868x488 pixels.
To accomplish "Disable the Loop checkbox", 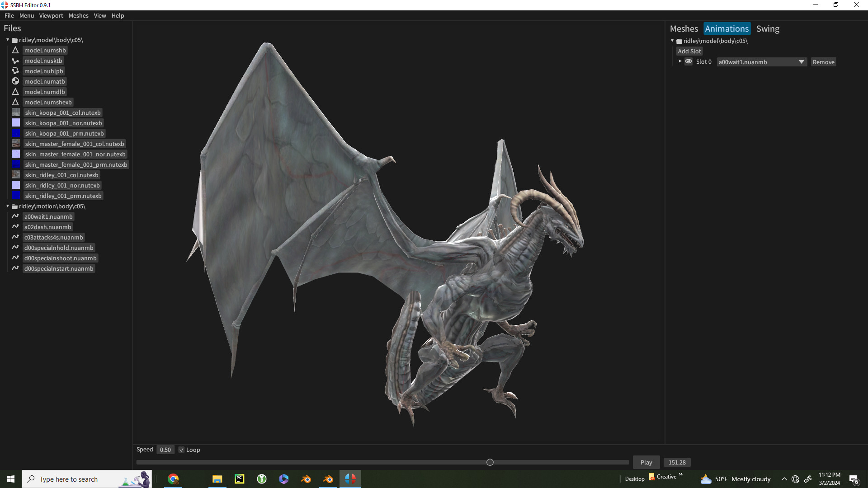I will (182, 450).
